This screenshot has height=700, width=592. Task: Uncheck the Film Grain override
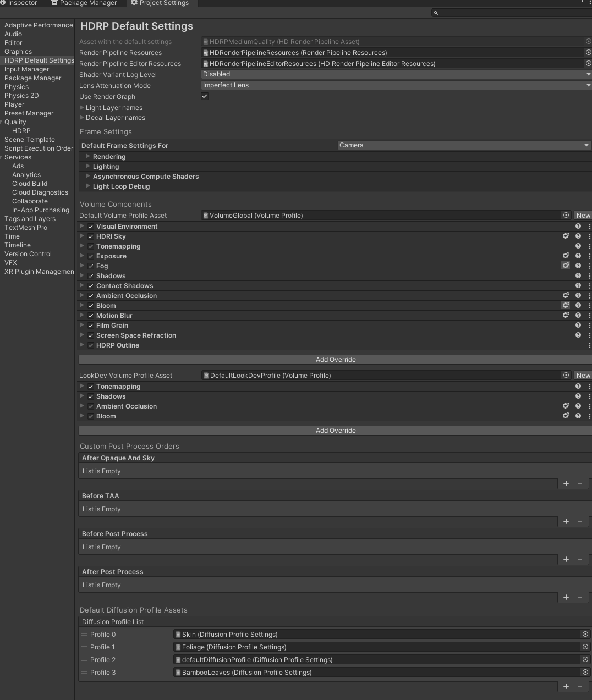coord(91,325)
